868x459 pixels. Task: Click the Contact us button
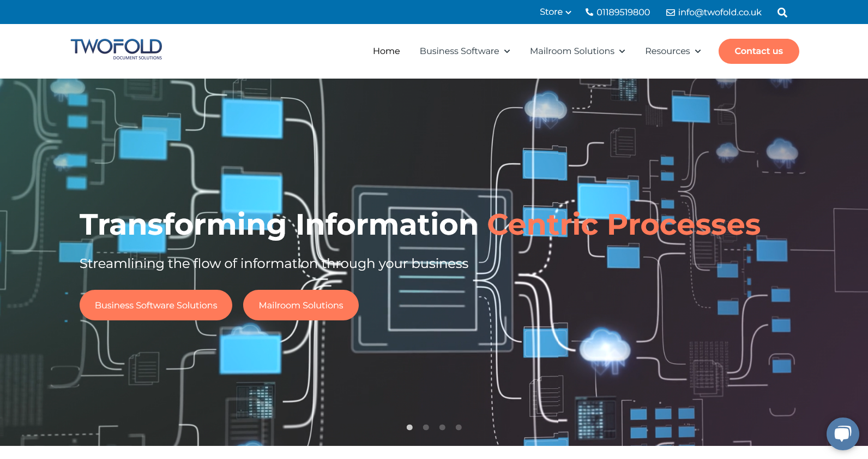coord(758,51)
